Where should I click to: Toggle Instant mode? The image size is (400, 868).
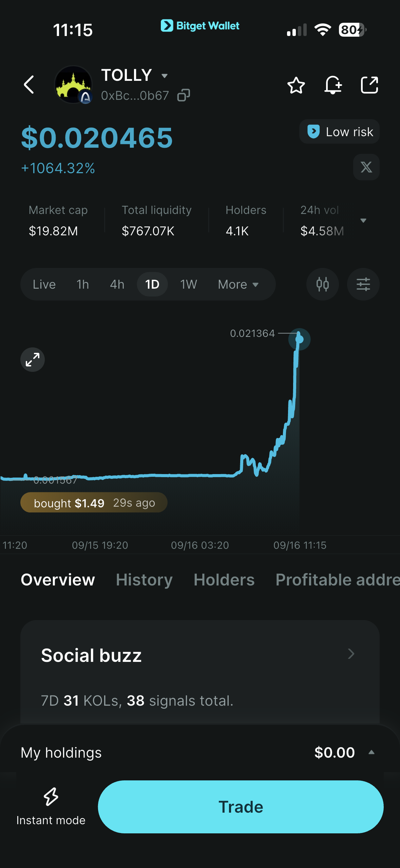51,807
